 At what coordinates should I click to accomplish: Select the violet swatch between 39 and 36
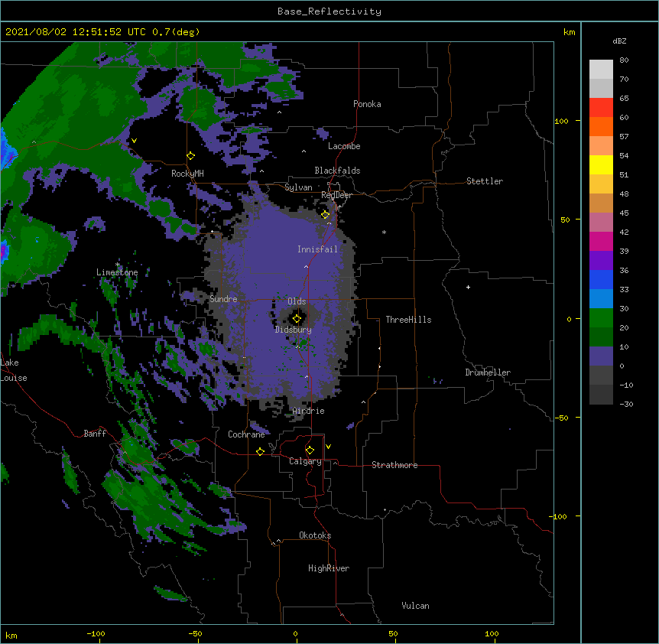[x=601, y=261]
